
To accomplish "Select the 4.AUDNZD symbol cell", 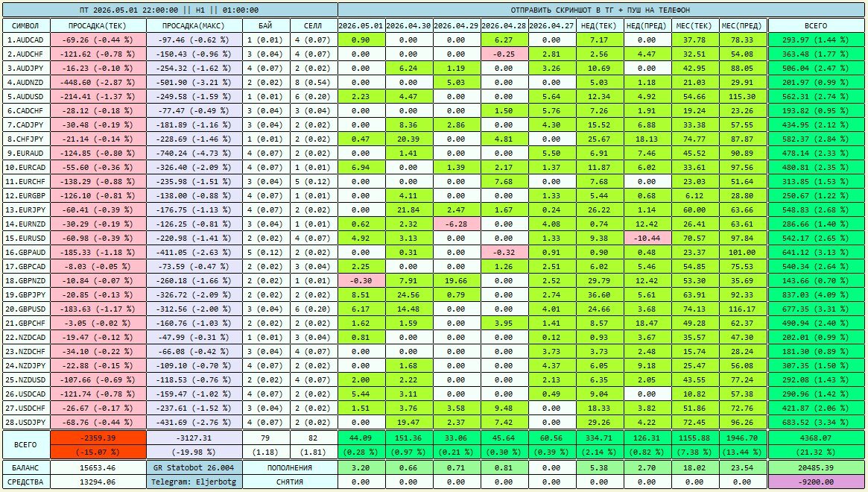I will (26, 83).
